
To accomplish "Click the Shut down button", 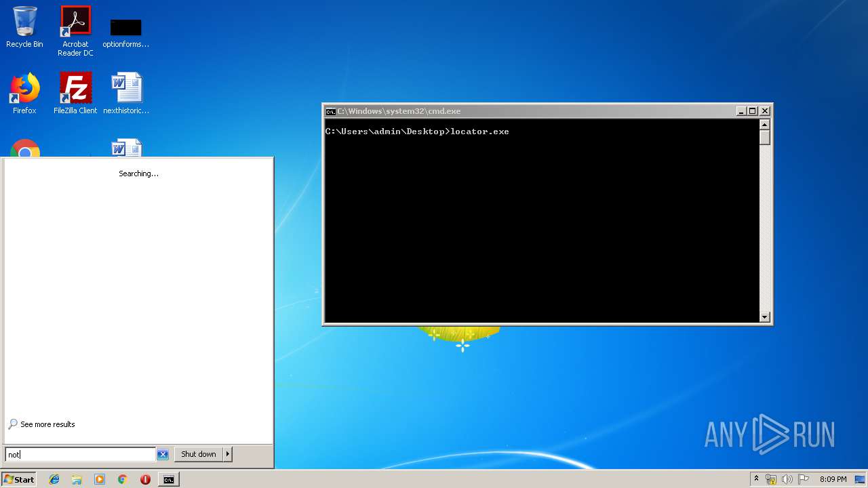I will point(198,454).
